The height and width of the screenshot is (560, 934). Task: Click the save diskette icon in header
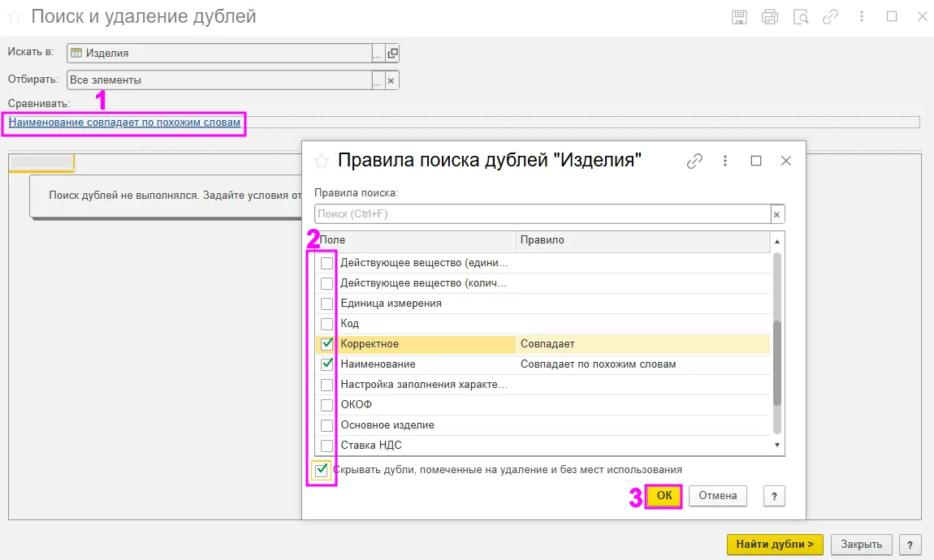tap(739, 17)
